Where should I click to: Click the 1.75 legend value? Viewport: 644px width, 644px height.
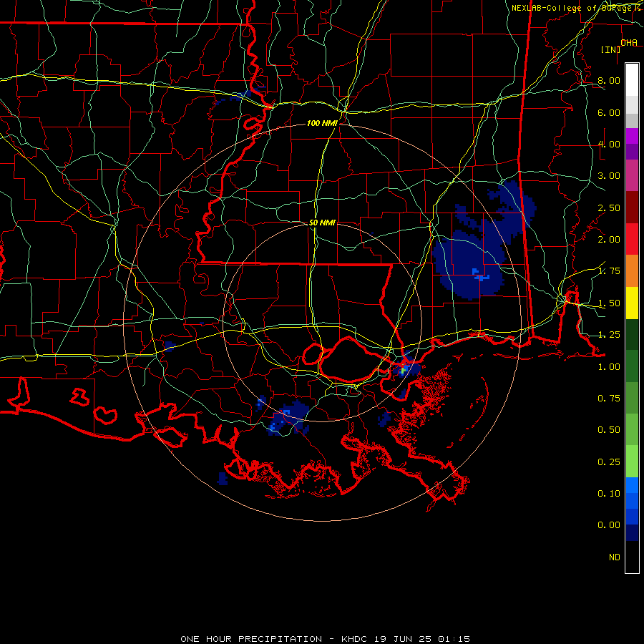tap(609, 271)
